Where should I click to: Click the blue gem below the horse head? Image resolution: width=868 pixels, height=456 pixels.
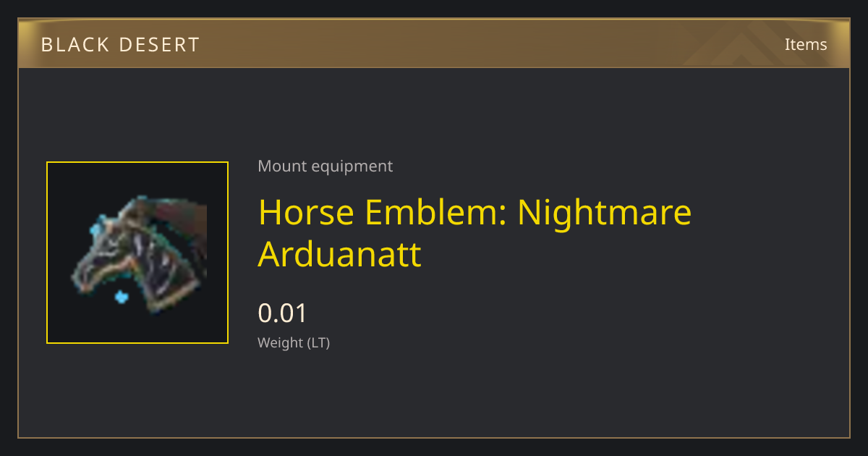click(122, 297)
